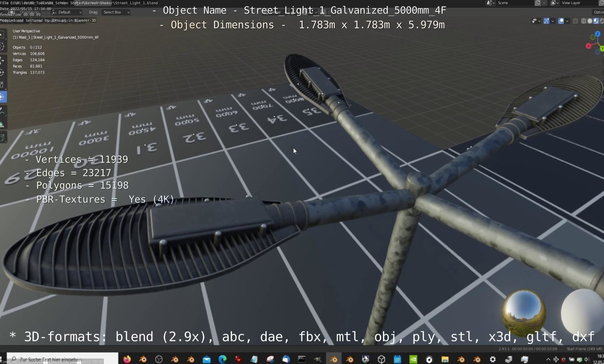Click the Mast_1 object name text
Image resolution: width=604 pixels, height=364 pixels.
click(25, 37)
